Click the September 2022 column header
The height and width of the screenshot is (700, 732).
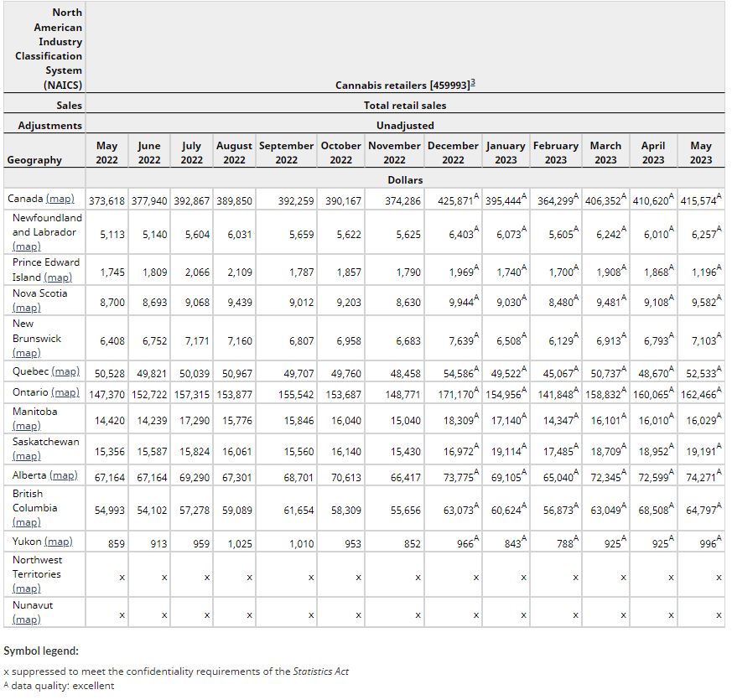tap(286, 153)
